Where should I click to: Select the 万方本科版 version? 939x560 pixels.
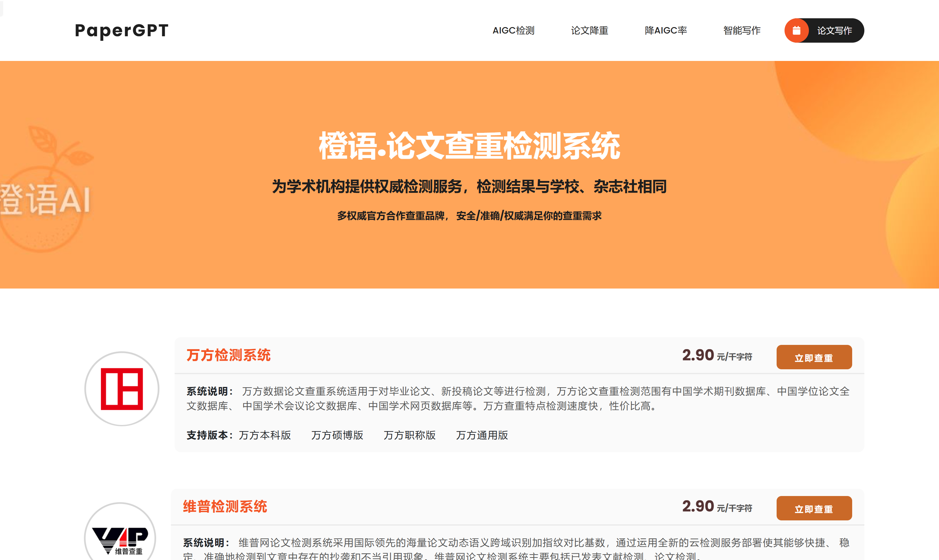click(x=265, y=435)
